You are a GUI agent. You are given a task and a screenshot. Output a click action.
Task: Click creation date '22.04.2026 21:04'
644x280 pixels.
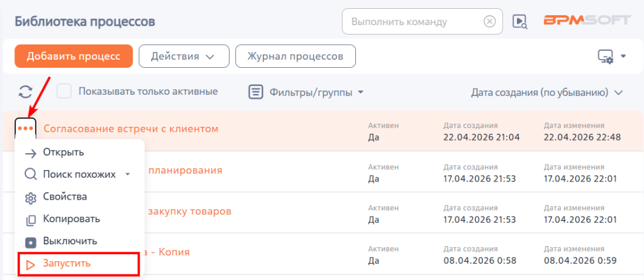point(481,137)
